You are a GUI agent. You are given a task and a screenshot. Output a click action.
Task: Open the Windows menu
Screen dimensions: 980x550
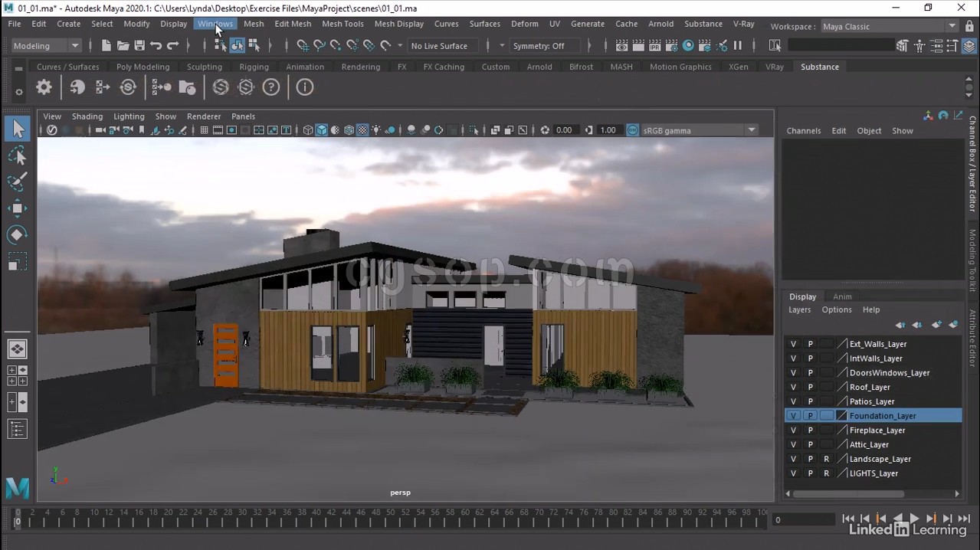point(215,24)
